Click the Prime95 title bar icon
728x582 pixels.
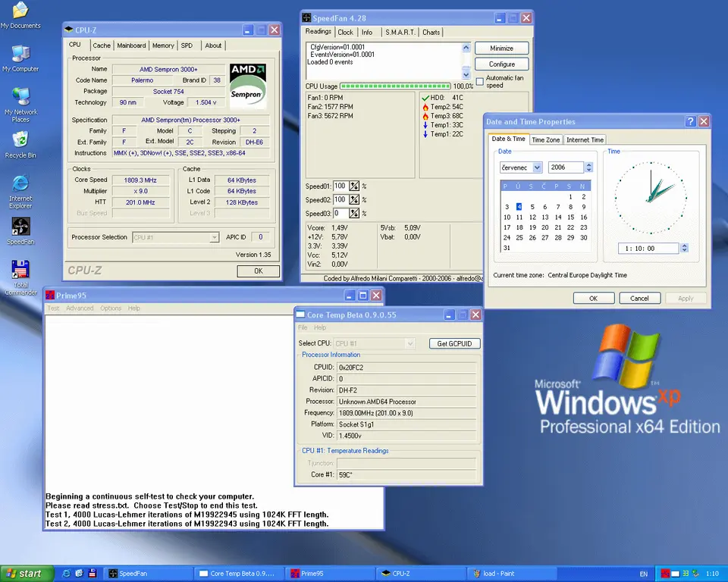[x=50, y=296]
